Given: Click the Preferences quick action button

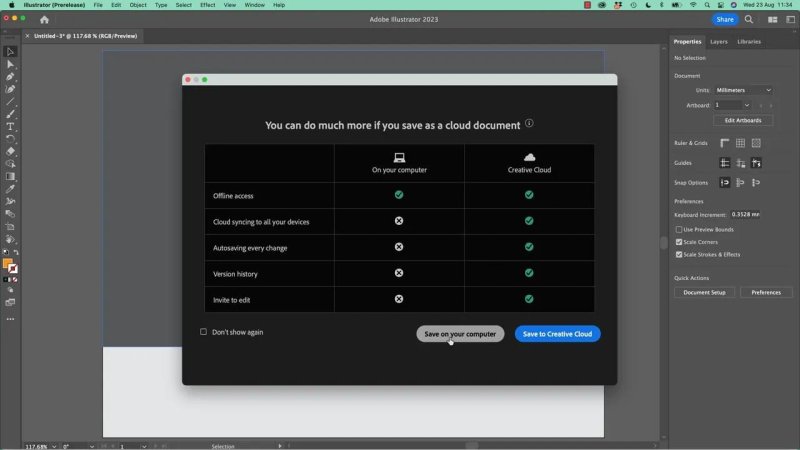Looking at the screenshot, I should pyautogui.click(x=766, y=292).
